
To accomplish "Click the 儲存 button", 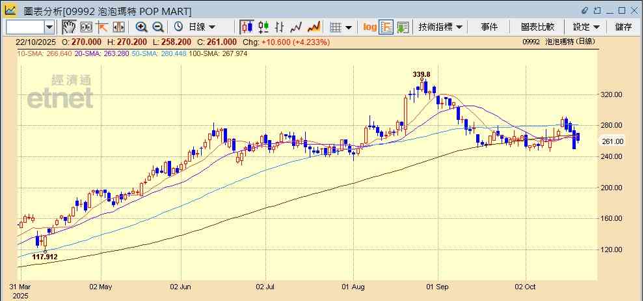I will (623, 27).
